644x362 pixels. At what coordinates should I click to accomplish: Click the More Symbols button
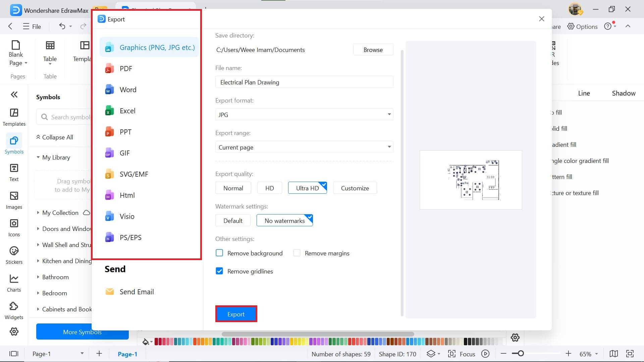[x=82, y=331]
